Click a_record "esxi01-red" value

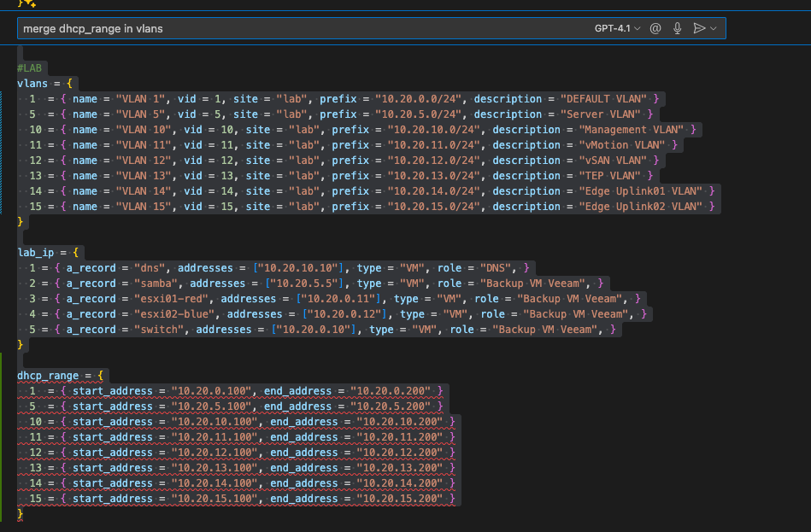click(x=172, y=299)
